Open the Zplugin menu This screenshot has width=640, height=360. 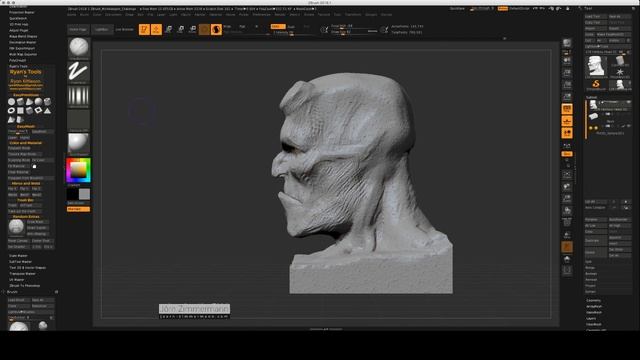pos(371,15)
